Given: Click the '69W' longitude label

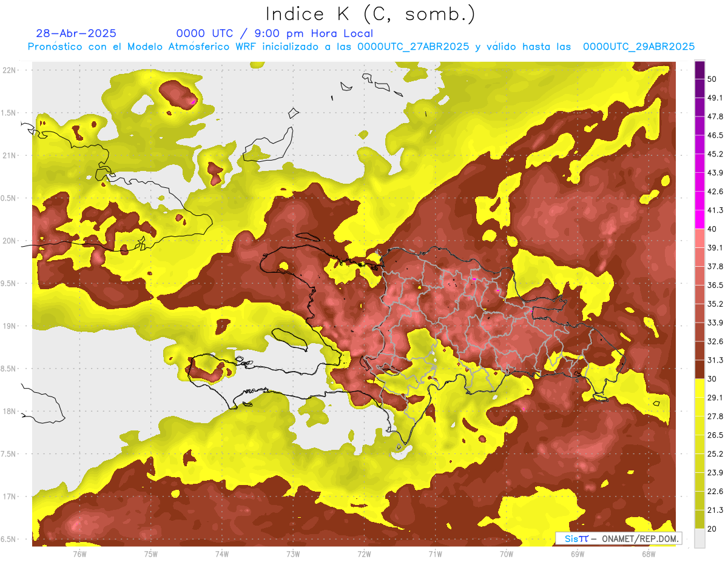Looking at the screenshot, I should 578,554.
